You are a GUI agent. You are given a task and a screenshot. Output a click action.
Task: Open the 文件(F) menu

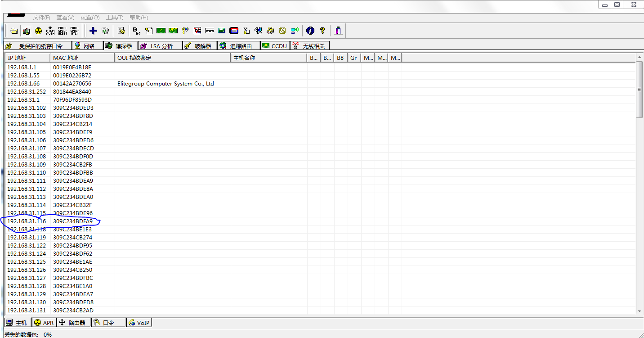point(42,18)
